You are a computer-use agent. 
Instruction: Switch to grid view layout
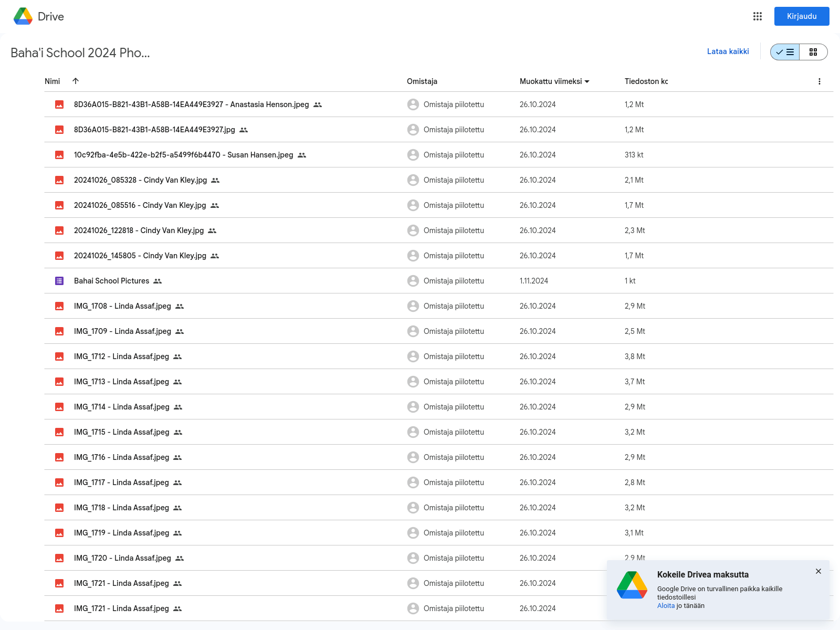click(813, 52)
